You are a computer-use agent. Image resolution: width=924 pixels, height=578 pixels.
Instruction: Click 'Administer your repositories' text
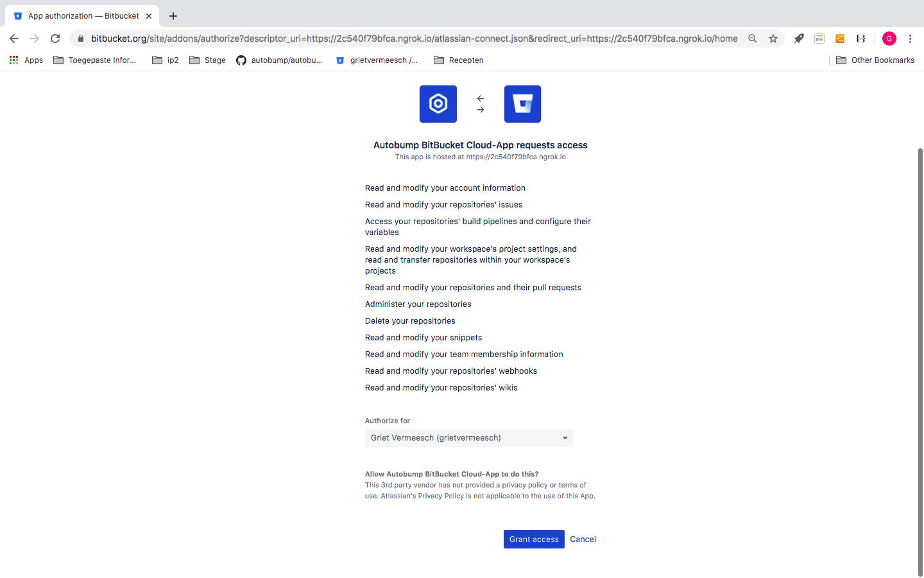click(418, 304)
